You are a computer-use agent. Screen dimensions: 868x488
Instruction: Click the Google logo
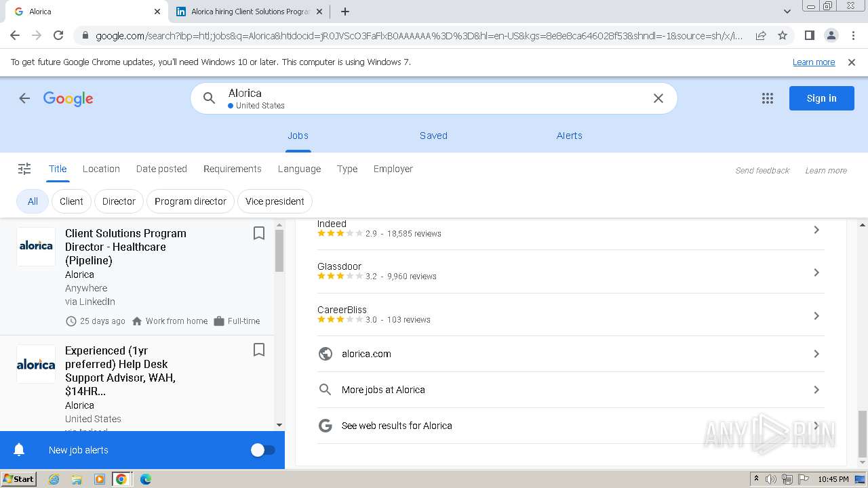[x=68, y=99]
